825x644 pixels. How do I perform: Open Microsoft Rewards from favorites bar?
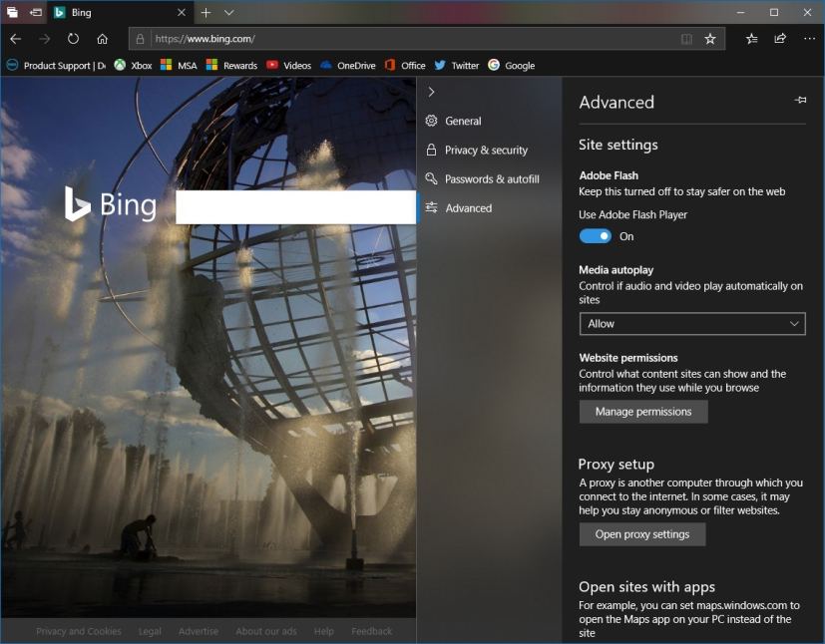(231, 65)
